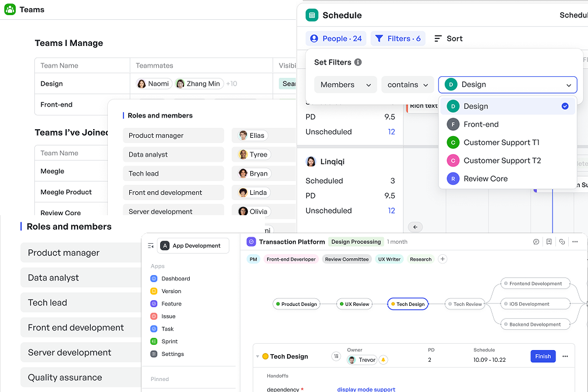Open the Filters · 6 tab
588x392 pixels.
point(398,38)
